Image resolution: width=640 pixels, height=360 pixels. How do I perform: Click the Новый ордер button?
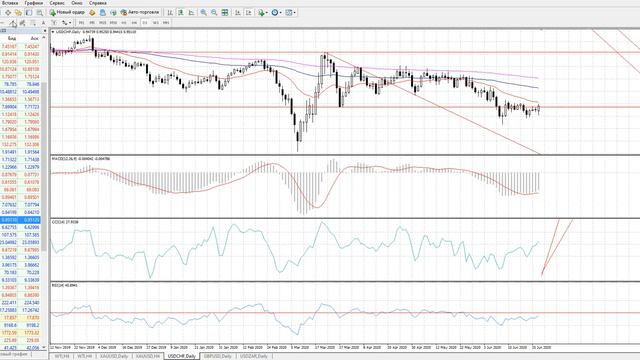67,13
